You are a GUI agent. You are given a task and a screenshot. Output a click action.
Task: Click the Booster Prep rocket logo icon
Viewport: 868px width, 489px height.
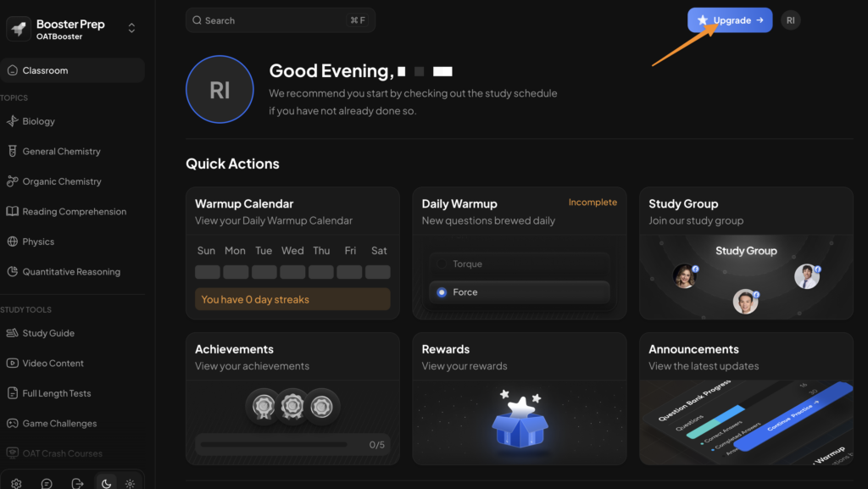[19, 29]
